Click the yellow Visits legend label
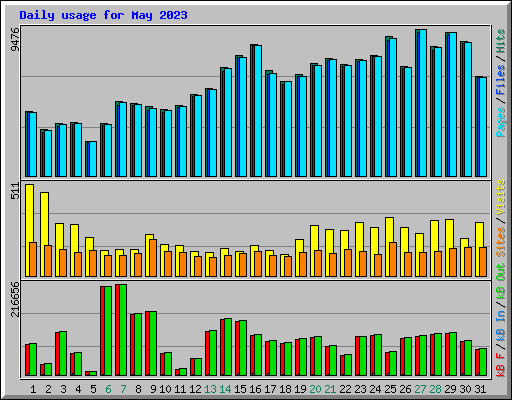512x400 pixels. [x=501, y=197]
